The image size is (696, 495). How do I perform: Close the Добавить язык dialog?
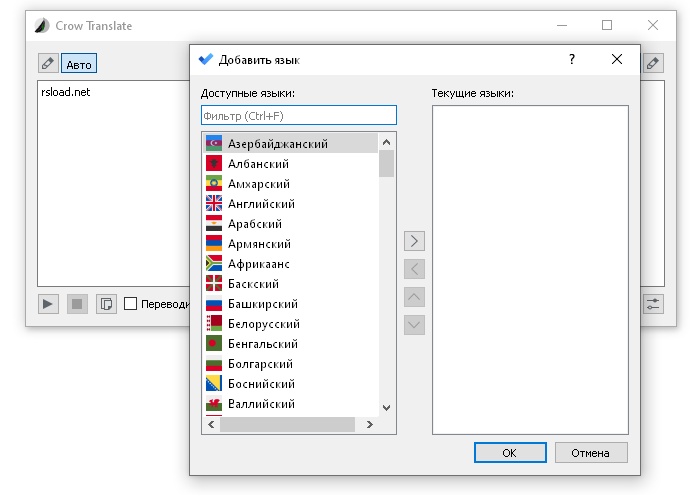617,59
